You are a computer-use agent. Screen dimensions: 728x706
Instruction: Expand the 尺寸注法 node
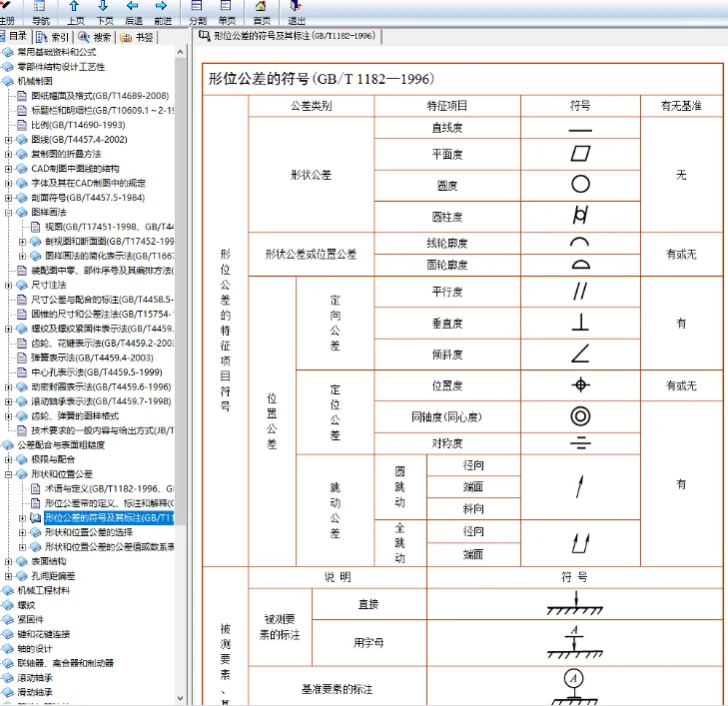pos(8,285)
